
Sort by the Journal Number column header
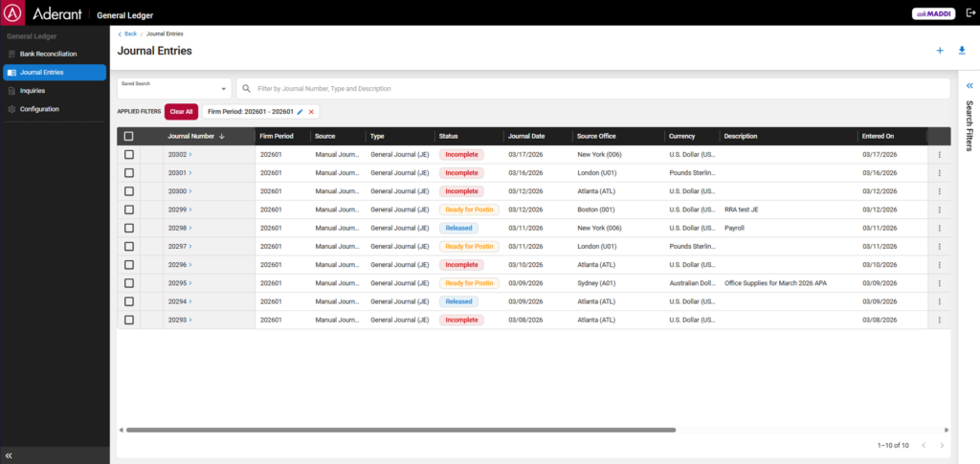click(x=195, y=136)
